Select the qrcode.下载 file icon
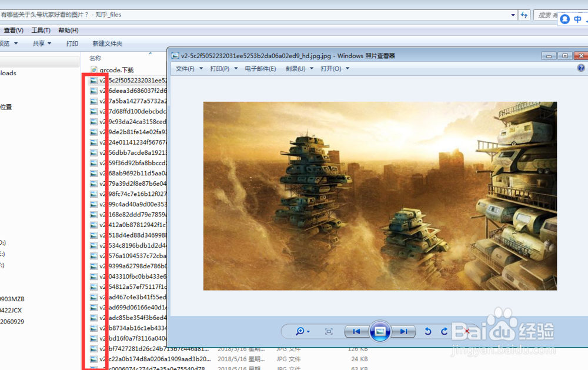This screenshot has height=370, width=588. 93,70
